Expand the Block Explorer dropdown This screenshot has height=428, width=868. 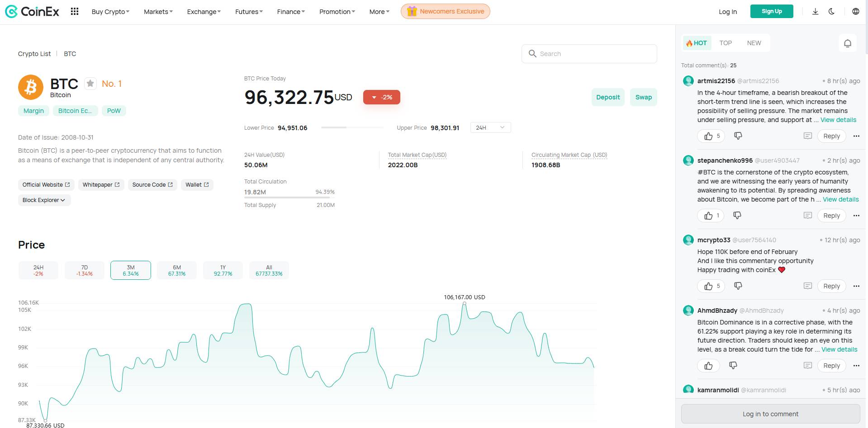pyautogui.click(x=44, y=200)
